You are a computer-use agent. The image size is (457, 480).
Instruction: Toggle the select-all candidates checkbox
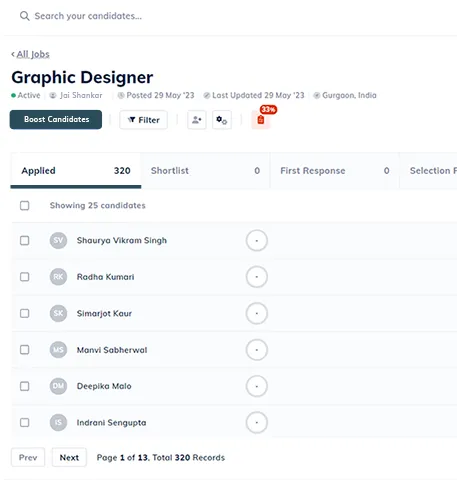tap(24, 205)
